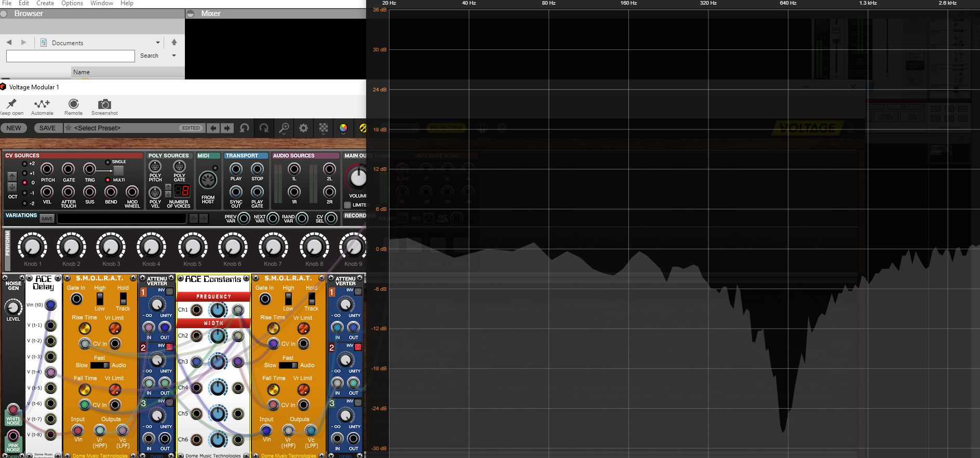The height and width of the screenshot is (458, 980).
Task: Click the Transport PLAY jack
Action: (236, 169)
